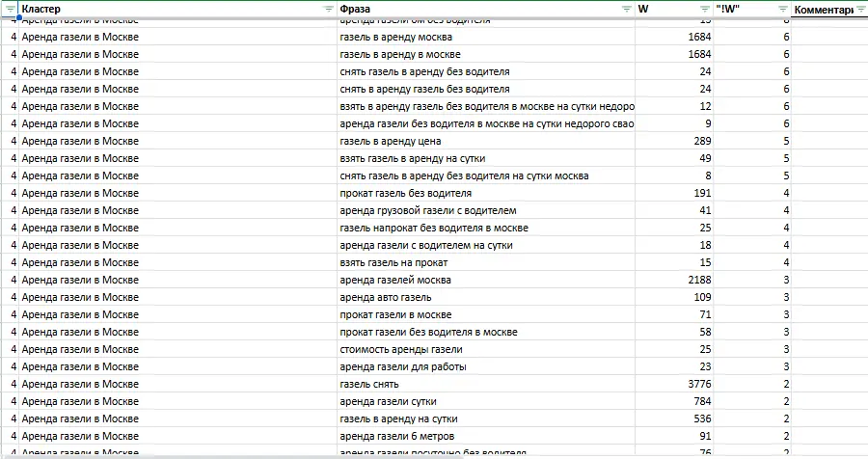This screenshot has width=868, height=459.
Task: Click the first column's filter icon
Action: pyautogui.click(x=11, y=9)
